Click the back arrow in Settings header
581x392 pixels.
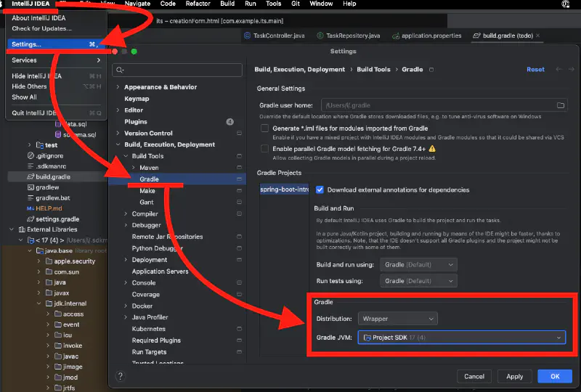coord(558,70)
